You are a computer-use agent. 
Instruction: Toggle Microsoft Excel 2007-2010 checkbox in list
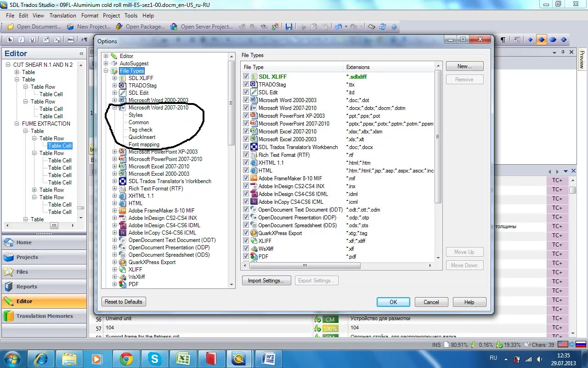tap(246, 131)
